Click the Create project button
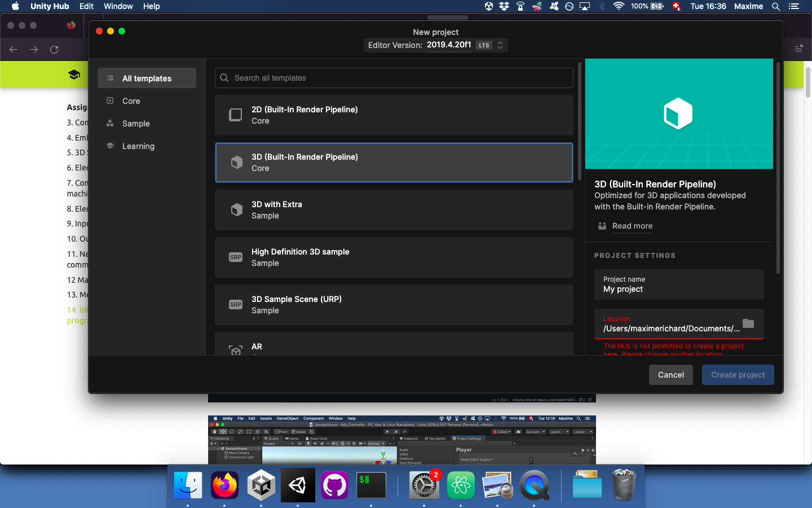Screen dimensions: 812x508 (738, 375)
